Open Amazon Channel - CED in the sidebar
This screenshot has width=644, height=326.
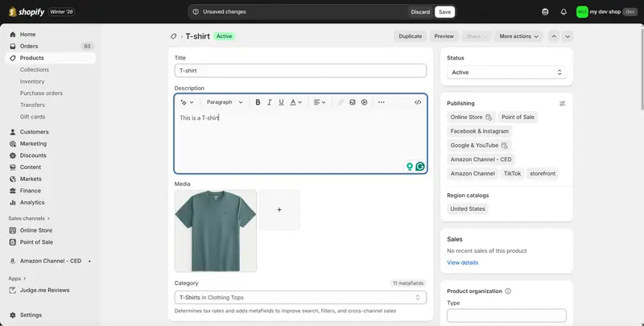(51, 261)
